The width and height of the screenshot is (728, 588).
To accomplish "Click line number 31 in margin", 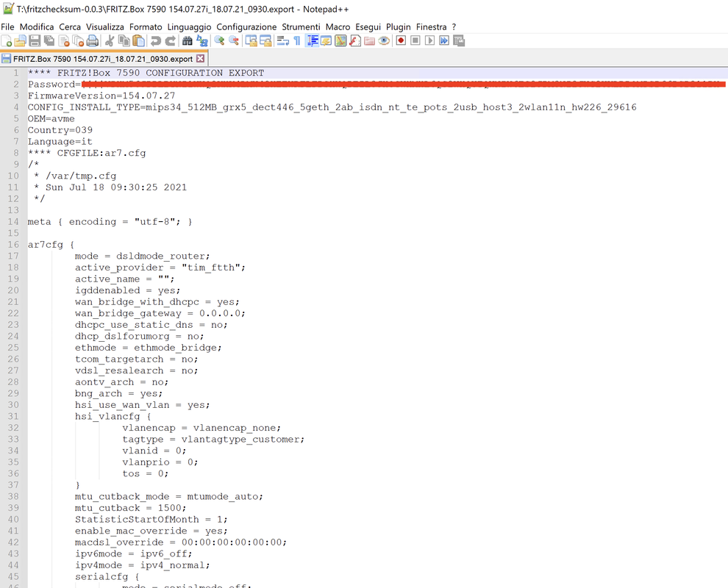I will click(x=13, y=416).
